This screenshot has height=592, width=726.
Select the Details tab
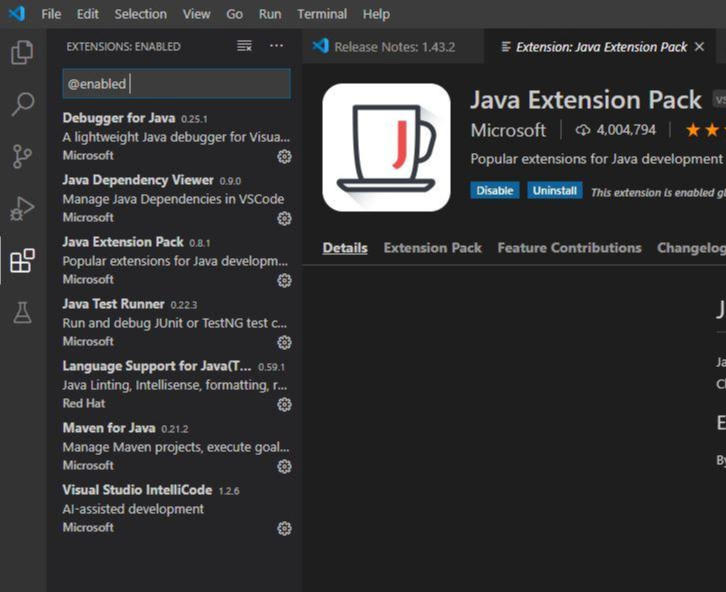pyautogui.click(x=345, y=248)
